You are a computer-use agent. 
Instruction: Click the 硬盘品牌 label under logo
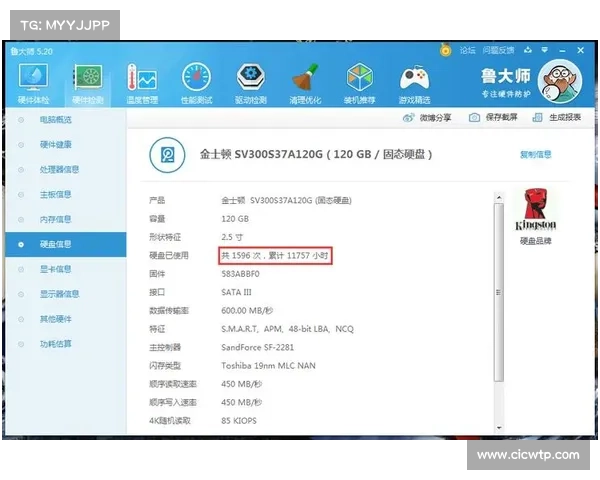click(536, 241)
